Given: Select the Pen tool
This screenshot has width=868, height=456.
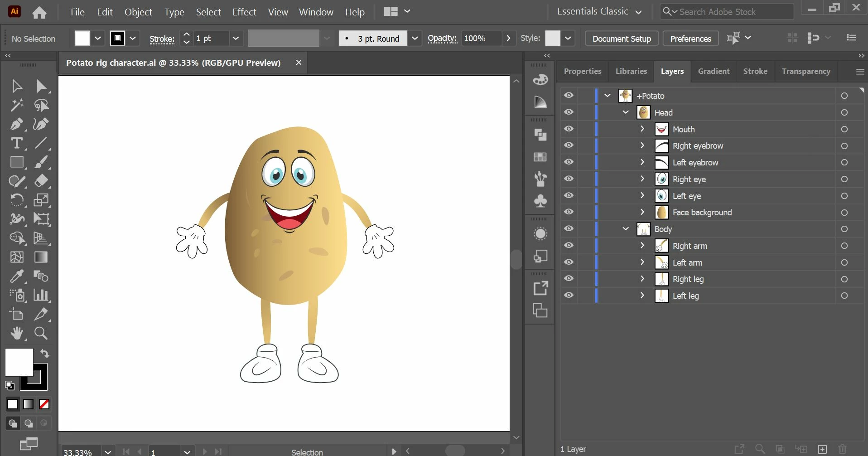Looking at the screenshot, I should click(x=17, y=124).
